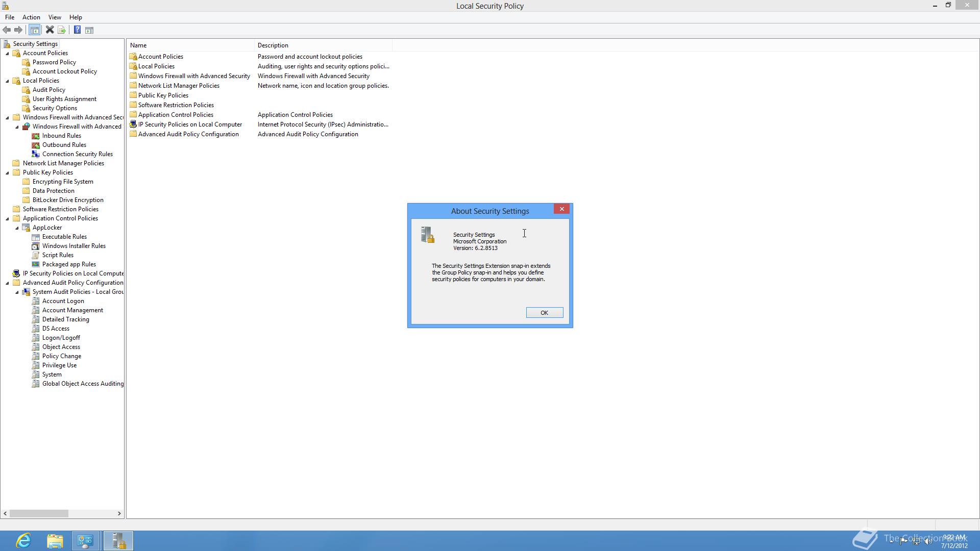Open Local Security Policy taskbar button

pos(118,540)
